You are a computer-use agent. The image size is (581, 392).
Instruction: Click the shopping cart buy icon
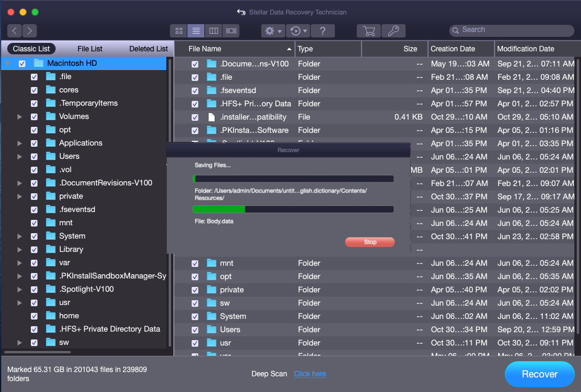[369, 31]
